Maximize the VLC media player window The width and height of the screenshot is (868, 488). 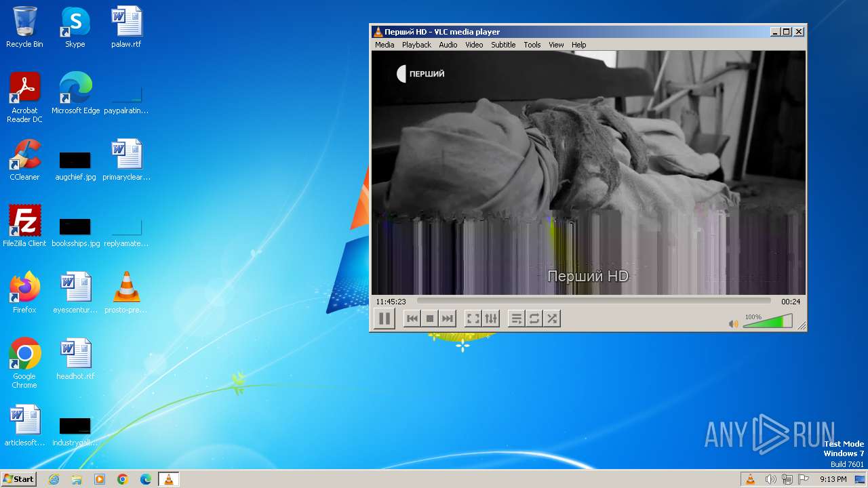[x=787, y=32]
